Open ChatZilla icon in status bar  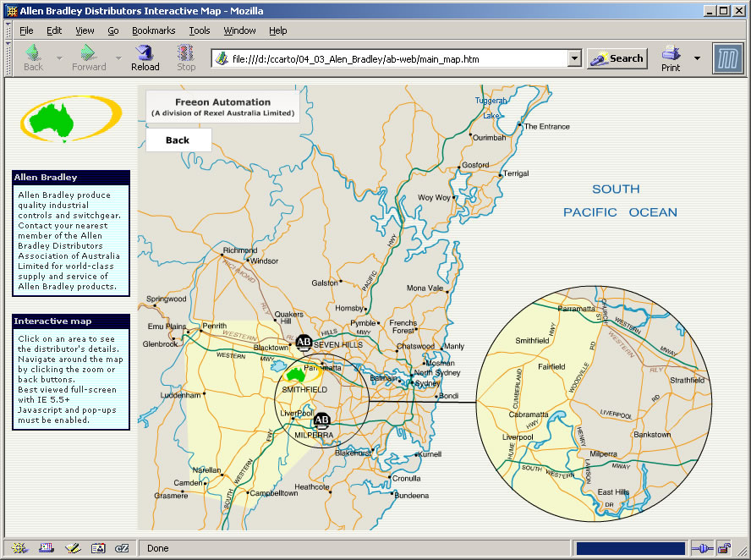coord(122,548)
